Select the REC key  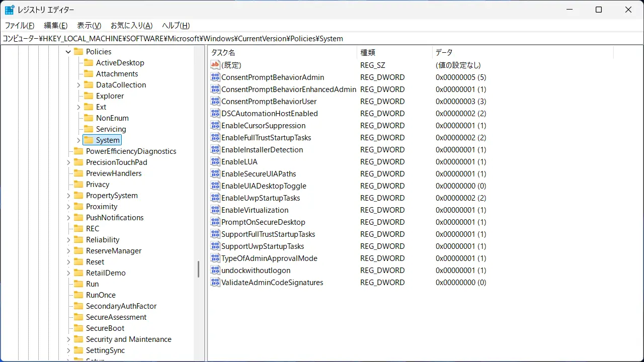tap(93, 229)
